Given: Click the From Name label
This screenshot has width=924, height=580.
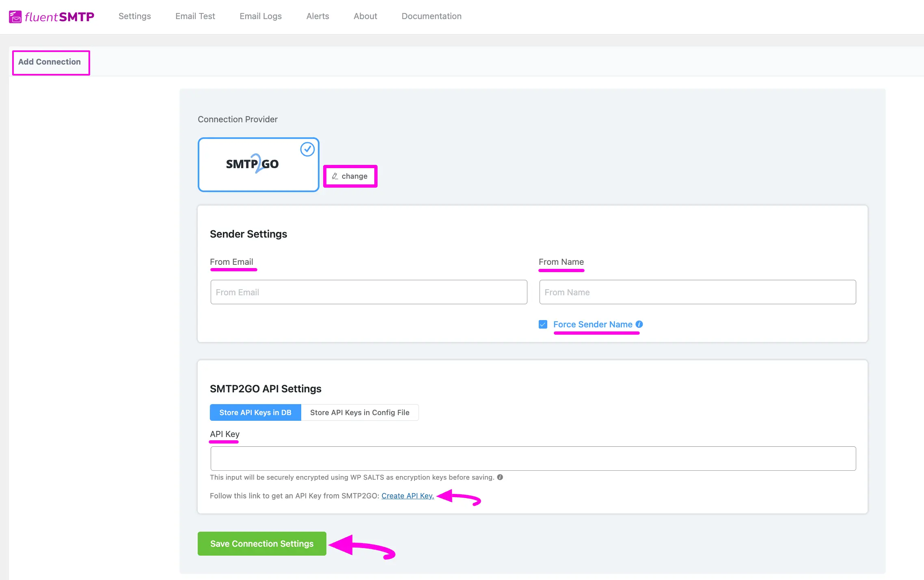Looking at the screenshot, I should click(x=561, y=262).
